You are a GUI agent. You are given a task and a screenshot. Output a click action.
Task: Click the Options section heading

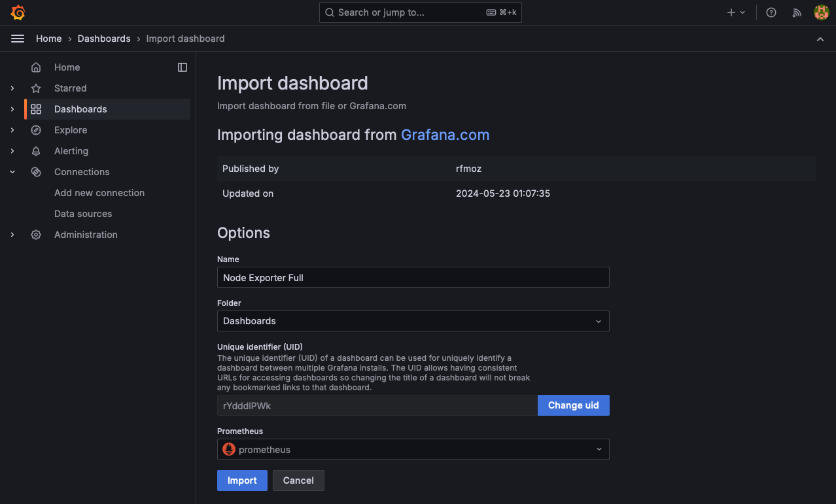click(243, 233)
